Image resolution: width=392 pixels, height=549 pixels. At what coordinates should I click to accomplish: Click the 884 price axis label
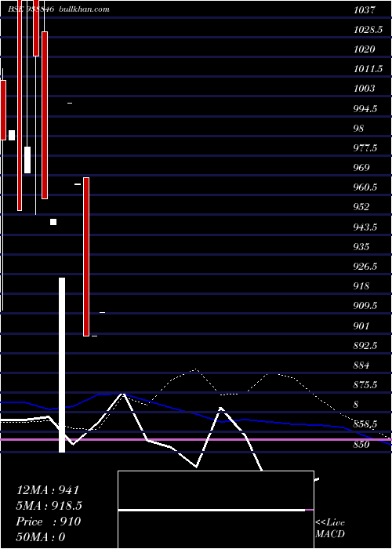tap(361, 366)
